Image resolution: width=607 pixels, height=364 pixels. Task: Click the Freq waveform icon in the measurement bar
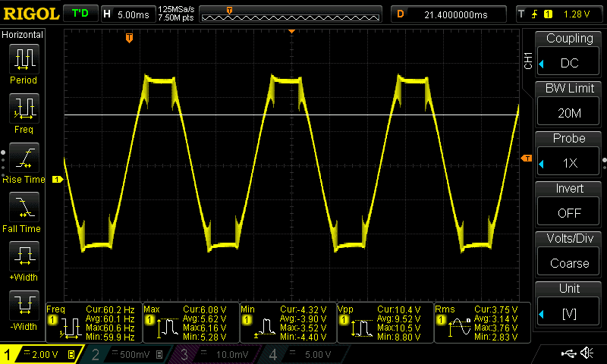pos(71,328)
